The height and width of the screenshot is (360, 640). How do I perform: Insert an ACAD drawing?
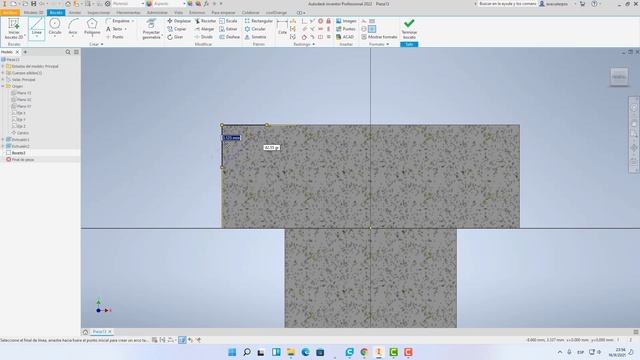[x=345, y=37]
